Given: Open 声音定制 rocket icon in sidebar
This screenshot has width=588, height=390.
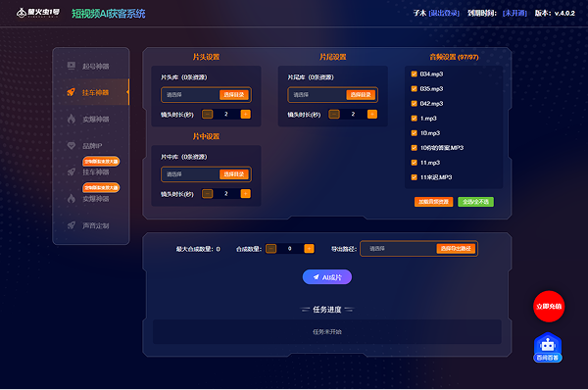Looking at the screenshot, I should pyautogui.click(x=72, y=225).
